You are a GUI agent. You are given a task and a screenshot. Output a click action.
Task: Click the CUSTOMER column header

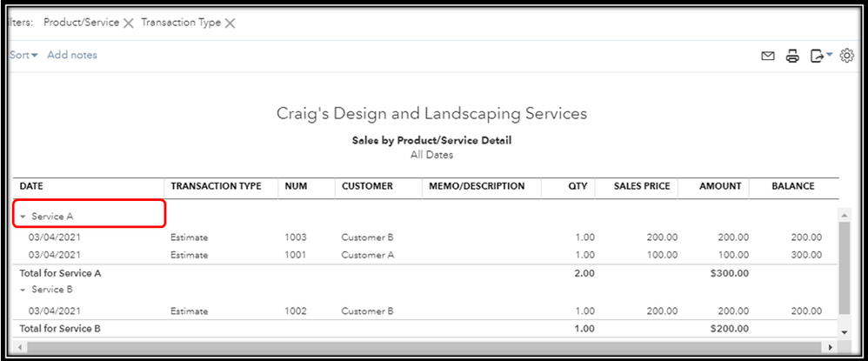(367, 187)
